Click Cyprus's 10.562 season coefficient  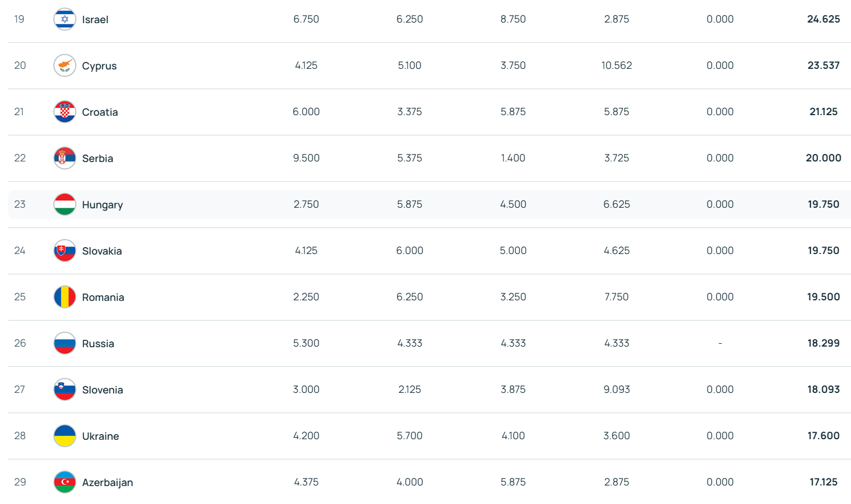[x=617, y=65]
